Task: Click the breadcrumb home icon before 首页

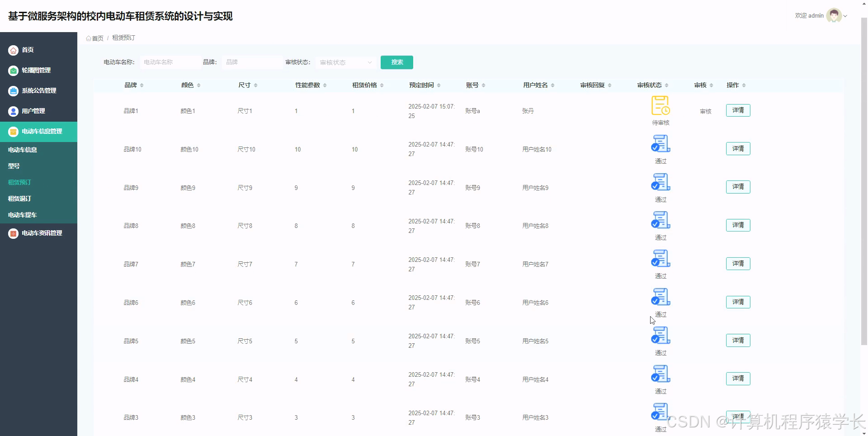Action: (x=89, y=38)
